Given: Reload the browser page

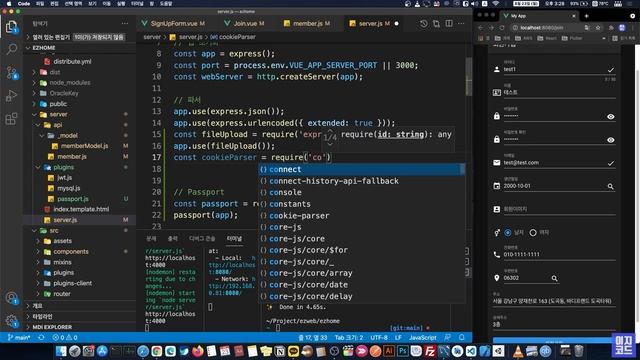Looking at the screenshot, I should [x=502, y=28].
